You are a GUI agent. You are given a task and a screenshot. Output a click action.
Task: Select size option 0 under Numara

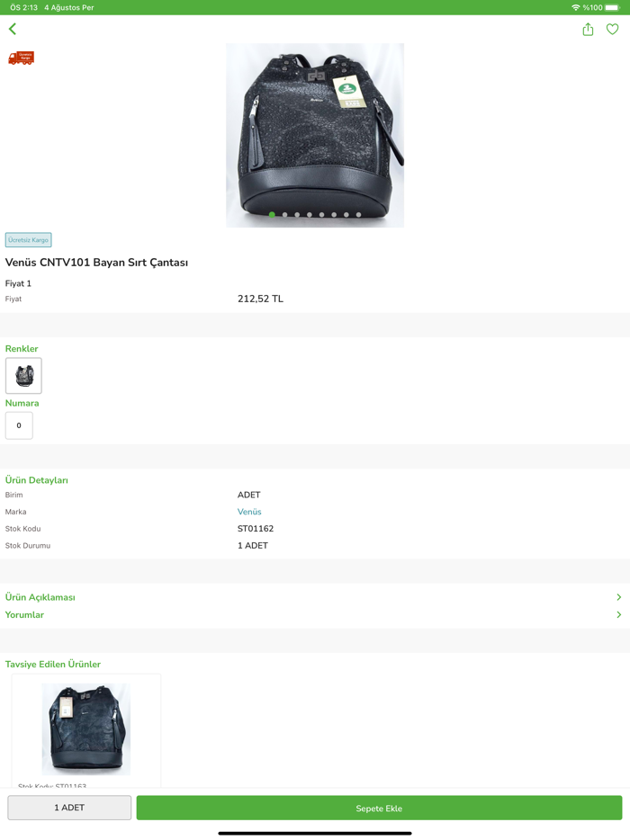[x=19, y=425]
